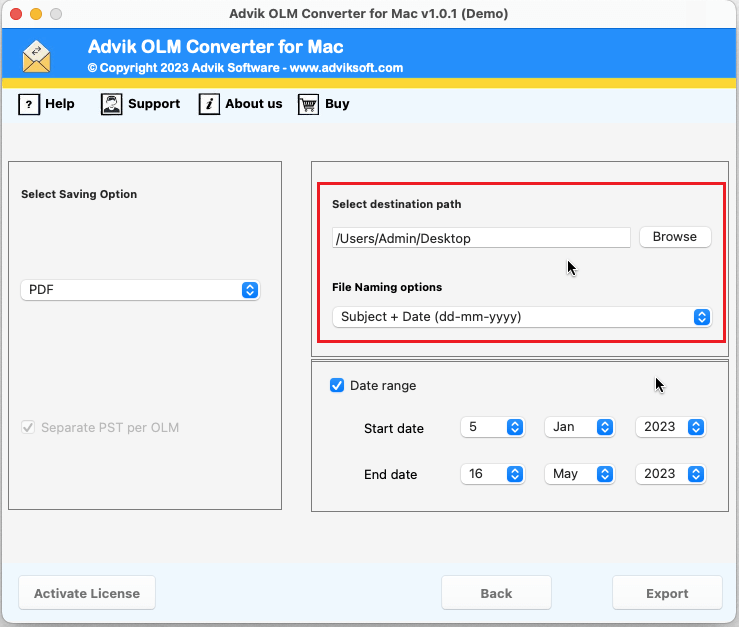This screenshot has height=627, width=739.
Task: Open the End date year dropdown
Action: [x=671, y=474]
